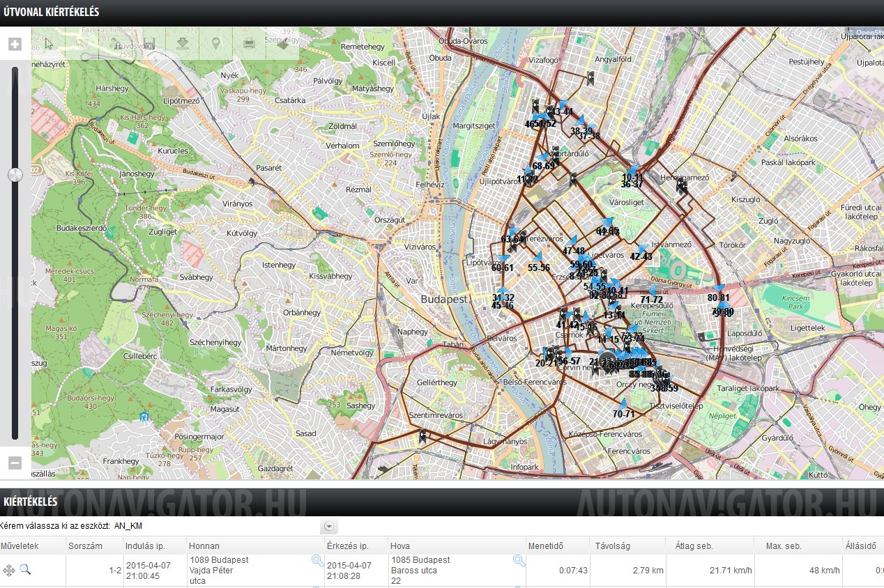
Task: Click the map waypoint marker labeled 70-71
Action: coord(623,404)
